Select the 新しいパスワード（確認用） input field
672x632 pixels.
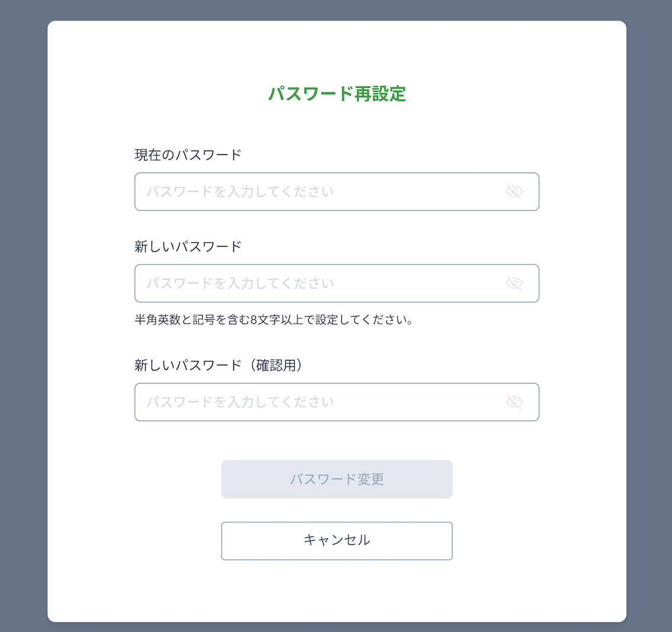coord(337,402)
